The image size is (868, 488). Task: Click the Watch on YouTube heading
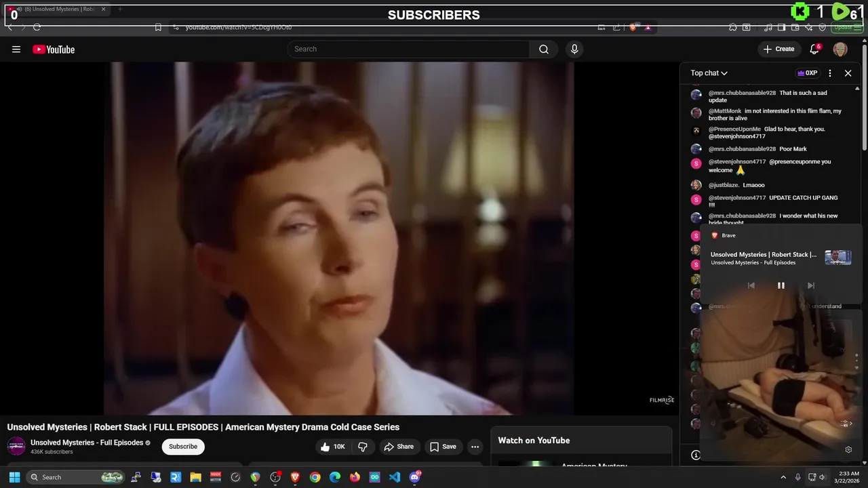534,441
